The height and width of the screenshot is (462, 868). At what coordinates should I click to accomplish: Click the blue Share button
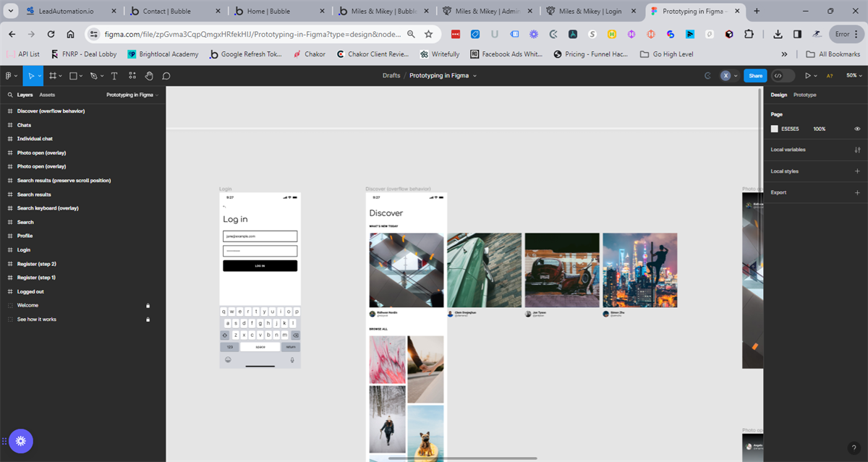[x=755, y=76]
